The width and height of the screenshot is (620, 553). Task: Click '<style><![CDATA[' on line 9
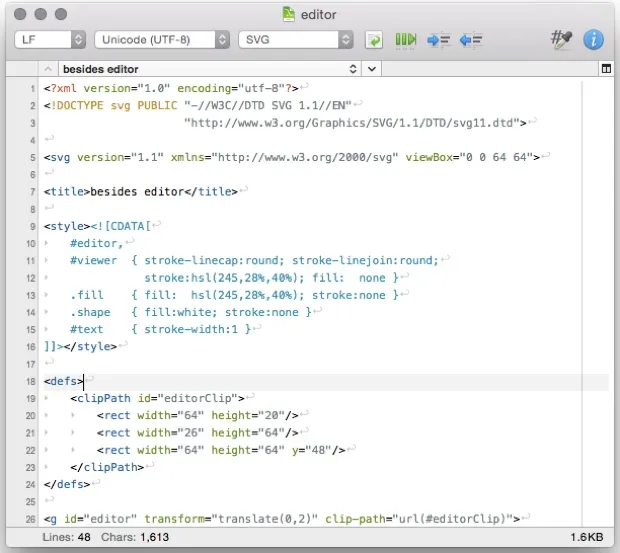pos(97,226)
